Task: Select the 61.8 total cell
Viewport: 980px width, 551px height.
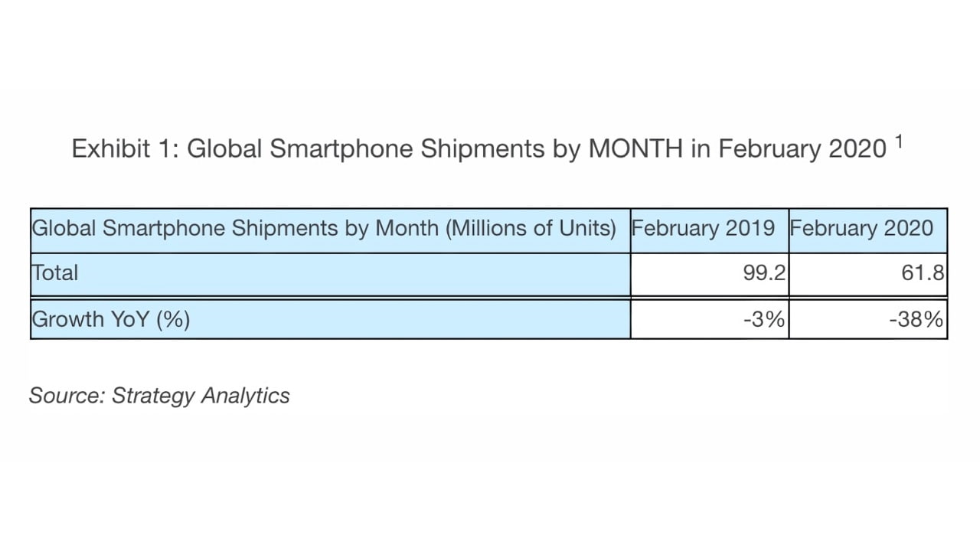Action: (x=922, y=273)
